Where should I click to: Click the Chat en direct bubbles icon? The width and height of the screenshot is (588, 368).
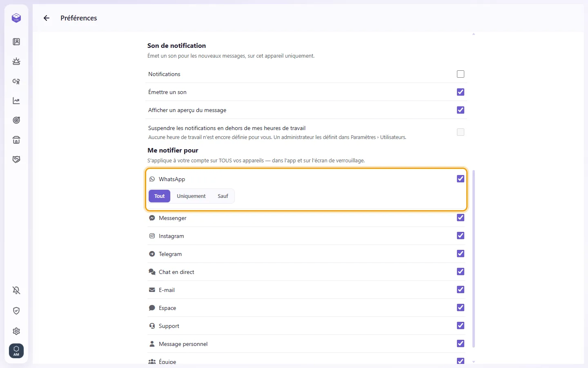(x=152, y=272)
